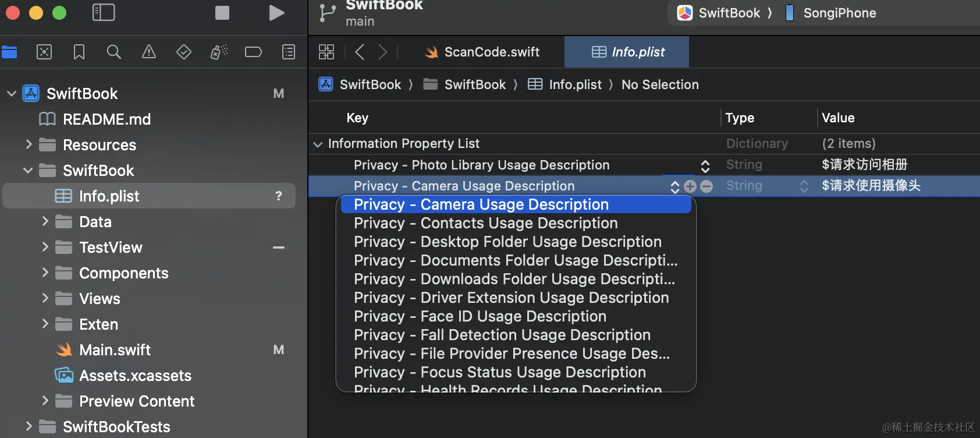Switch to ScanCode.swift tab

click(x=482, y=52)
